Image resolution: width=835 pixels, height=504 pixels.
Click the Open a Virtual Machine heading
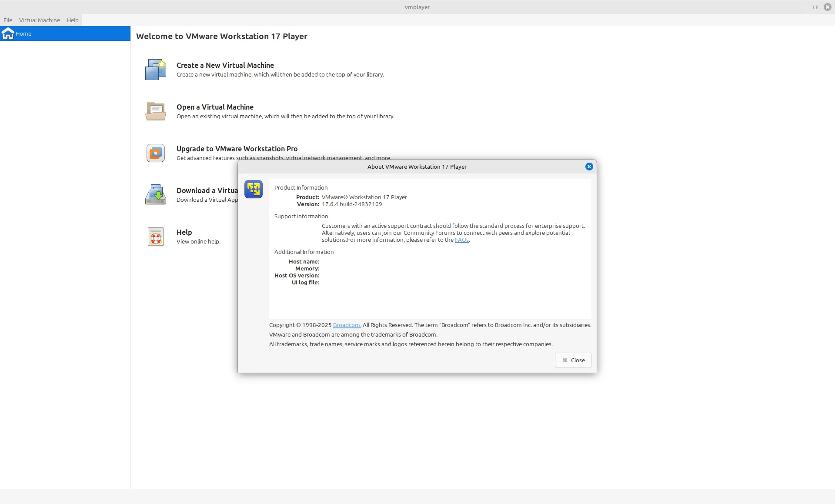coord(215,107)
